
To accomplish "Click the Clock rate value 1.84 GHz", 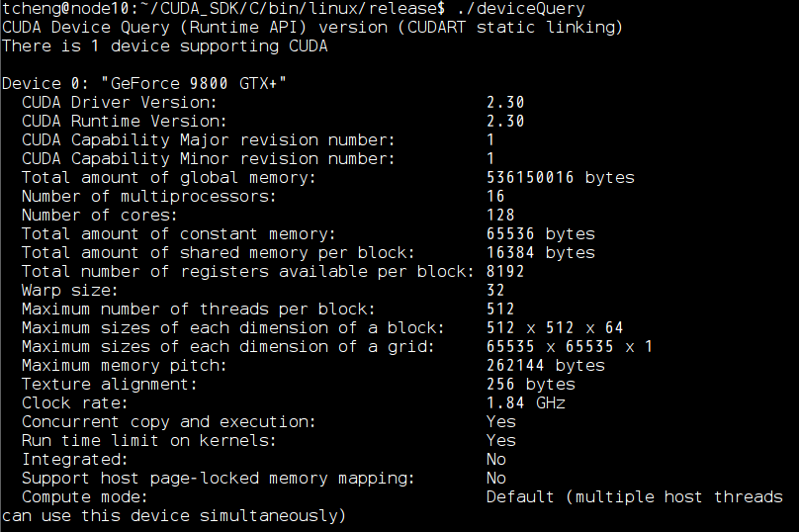I will click(525, 403).
